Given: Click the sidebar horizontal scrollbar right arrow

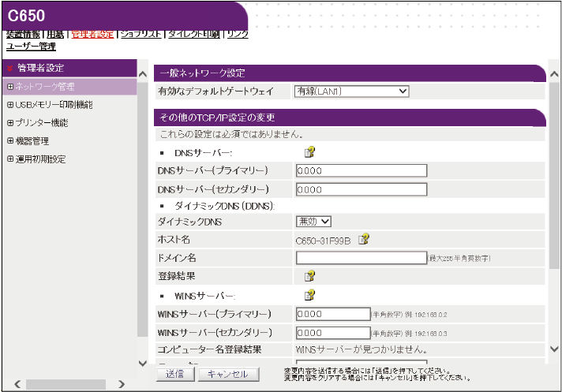Looking at the screenshot, I should coord(122,384).
